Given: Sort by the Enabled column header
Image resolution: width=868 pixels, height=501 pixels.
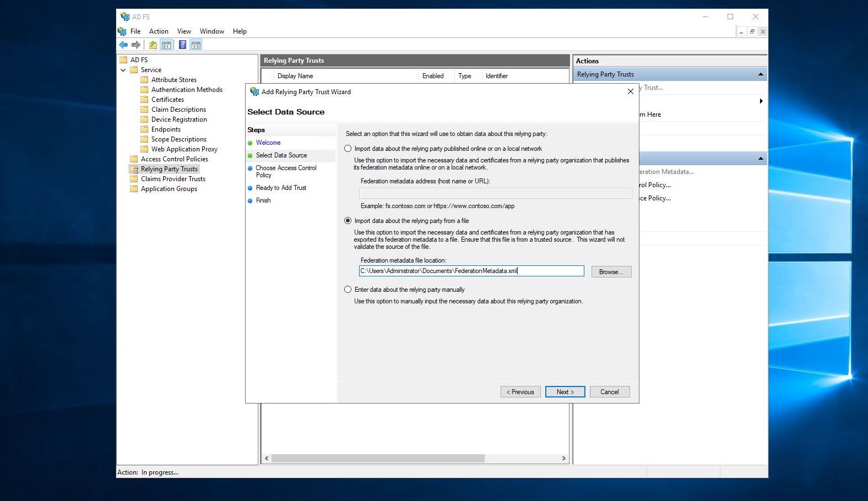Looking at the screenshot, I should pyautogui.click(x=436, y=76).
